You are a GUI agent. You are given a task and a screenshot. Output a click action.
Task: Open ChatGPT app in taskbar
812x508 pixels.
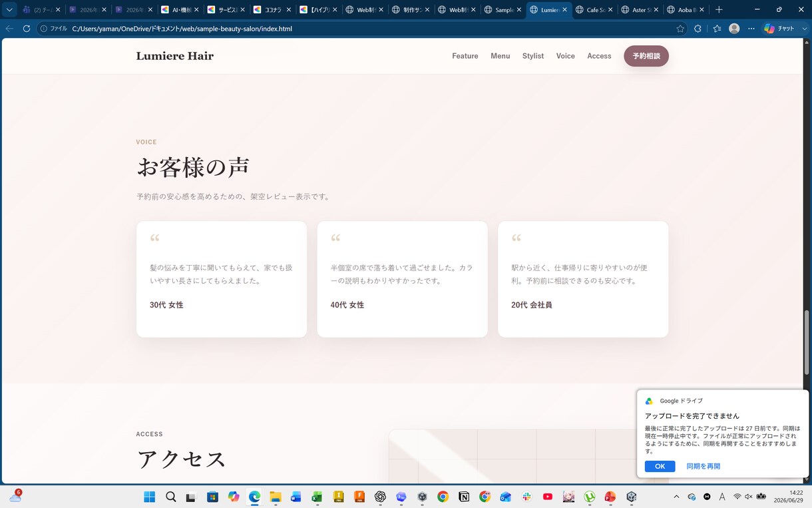coord(381,497)
